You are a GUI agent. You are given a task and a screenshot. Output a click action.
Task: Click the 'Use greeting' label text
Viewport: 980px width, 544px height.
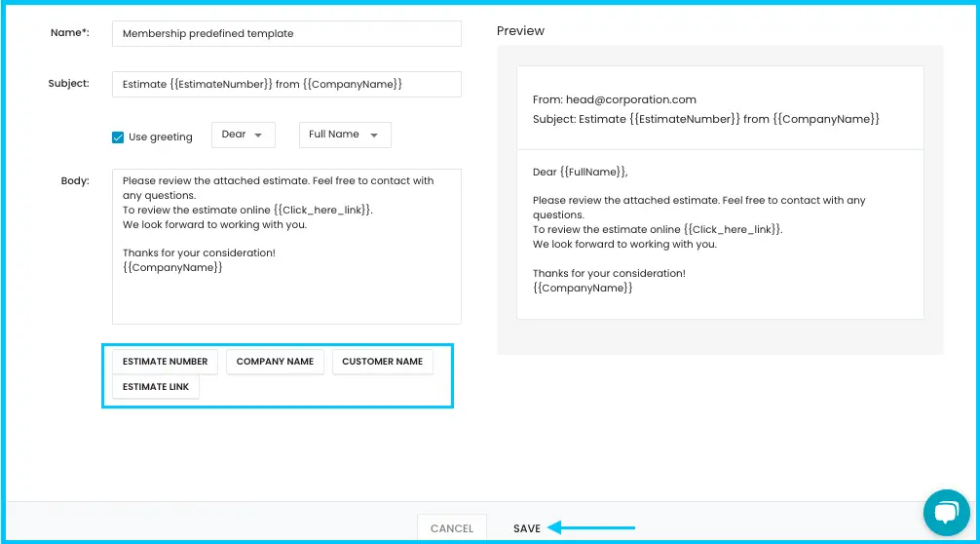tap(161, 136)
